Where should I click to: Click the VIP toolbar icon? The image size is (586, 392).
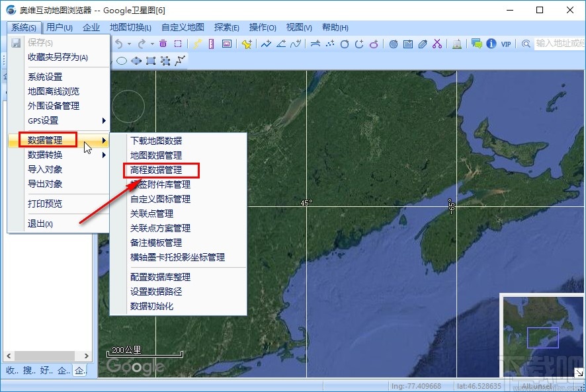point(506,44)
